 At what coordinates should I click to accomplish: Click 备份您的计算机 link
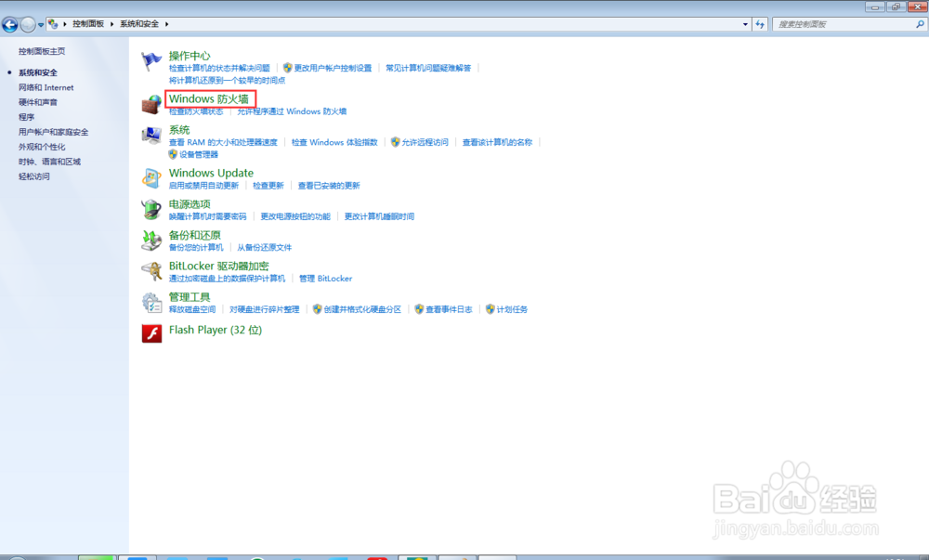[196, 247]
